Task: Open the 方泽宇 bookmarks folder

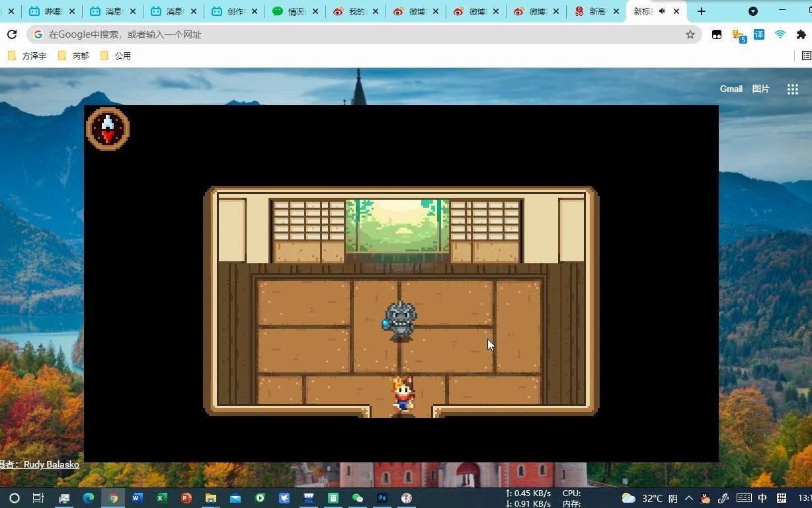Action: coord(27,56)
